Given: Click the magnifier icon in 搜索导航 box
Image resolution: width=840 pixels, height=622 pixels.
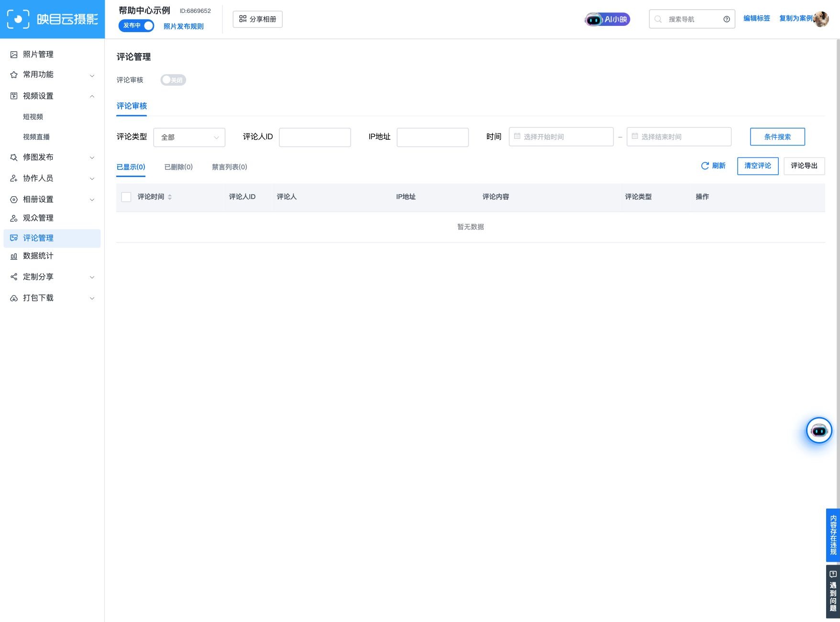Looking at the screenshot, I should point(658,19).
